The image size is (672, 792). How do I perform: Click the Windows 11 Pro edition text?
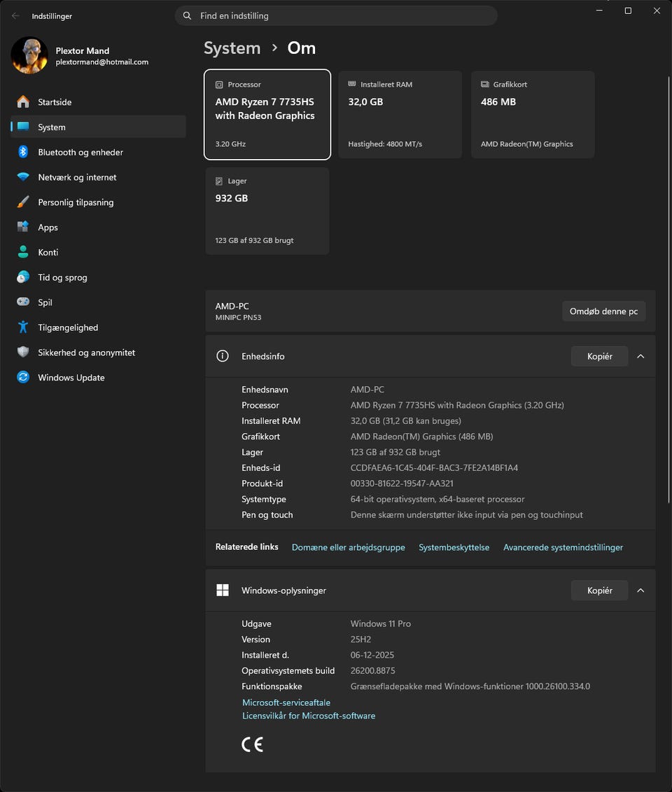(x=381, y=623)
